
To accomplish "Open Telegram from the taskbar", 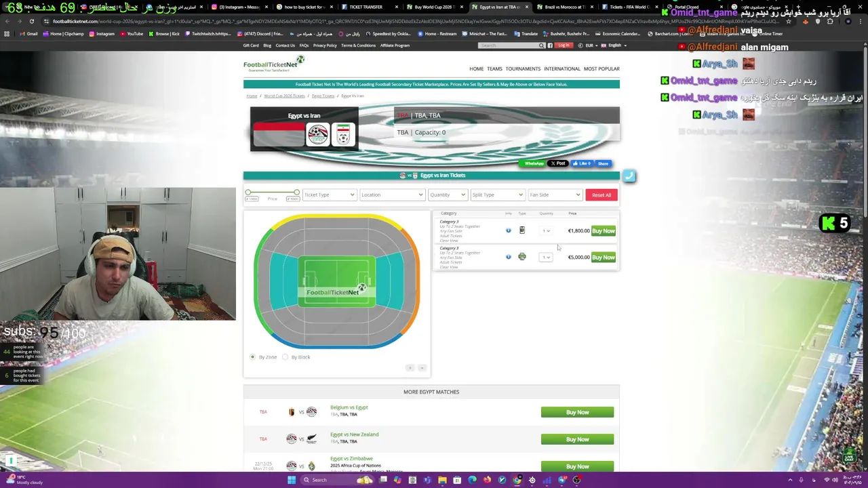I will (x=562, y=480).
